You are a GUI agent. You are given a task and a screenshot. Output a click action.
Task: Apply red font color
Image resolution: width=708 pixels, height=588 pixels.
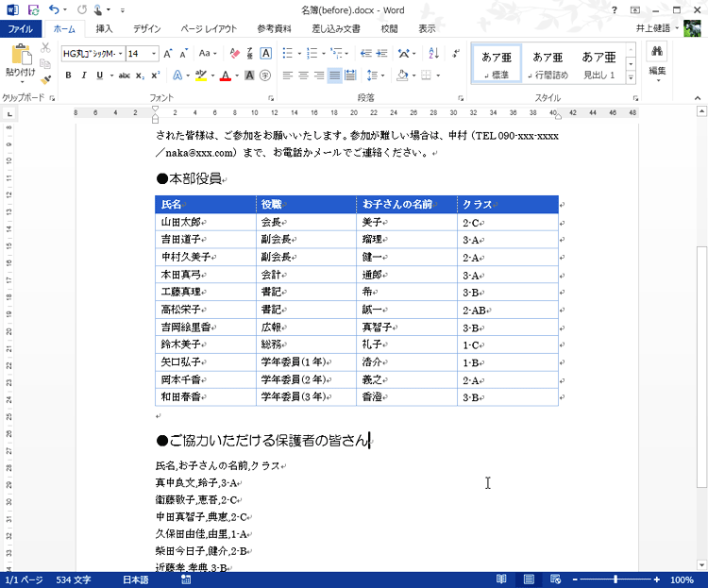point(226,76)
